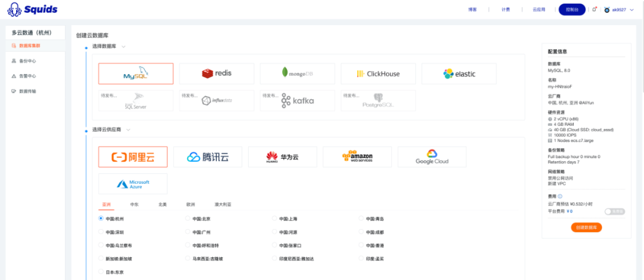Select the ClickHouse database card
Viewport: 644px width, 280px height.
[x=378, y=73]
